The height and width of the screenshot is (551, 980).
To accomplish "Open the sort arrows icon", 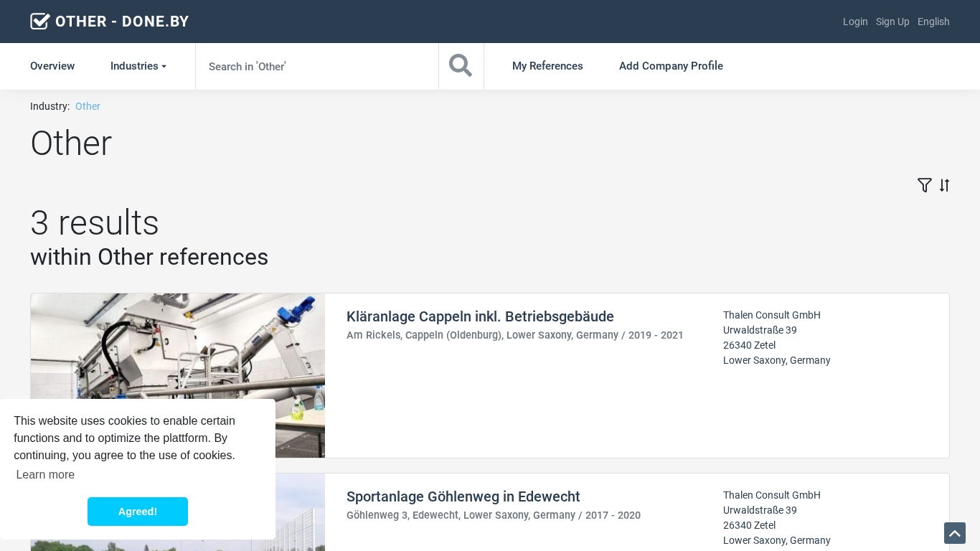I will click(944, 185).
